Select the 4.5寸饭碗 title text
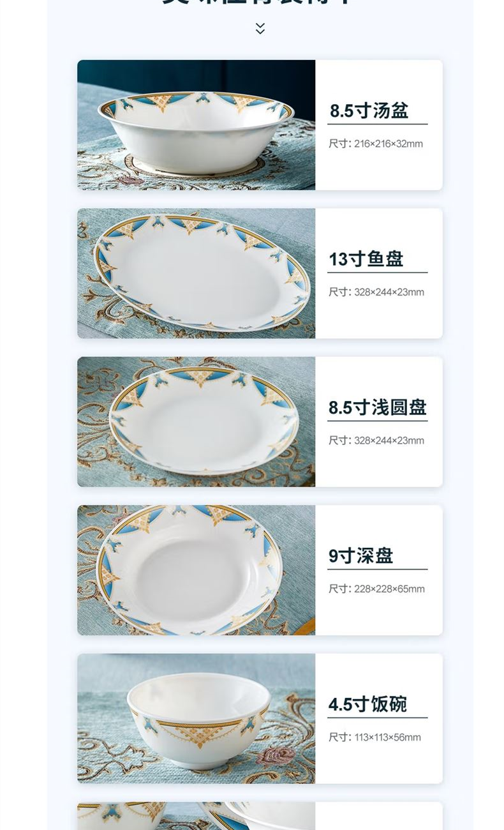504x830 pixels. 367,704
